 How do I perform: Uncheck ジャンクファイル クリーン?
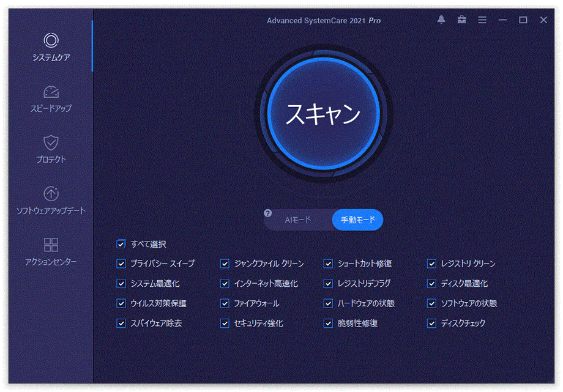(225, 264)
